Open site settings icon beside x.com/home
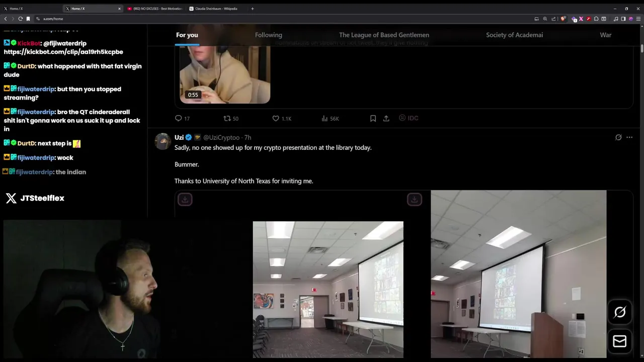Screen dimensions: 644x362 click(x=38, y=19)
